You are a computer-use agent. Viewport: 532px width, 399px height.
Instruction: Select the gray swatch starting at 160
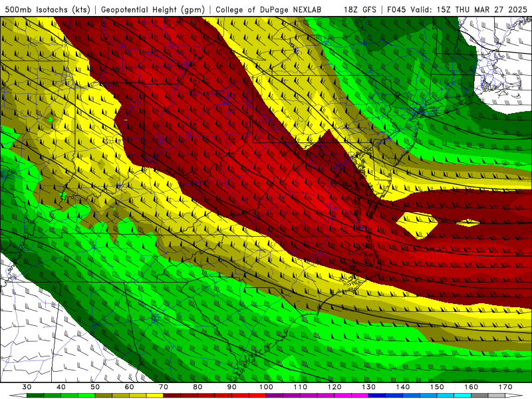click(x=479, y=396)
